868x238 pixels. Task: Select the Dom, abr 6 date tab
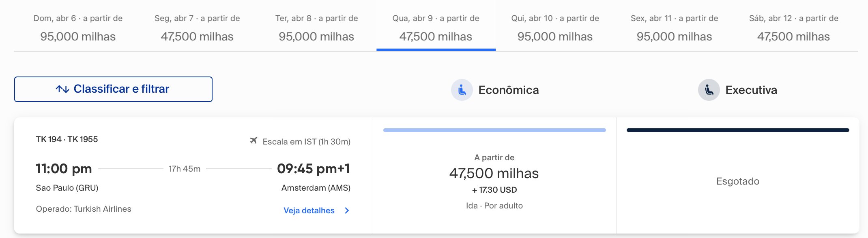coord(78,28)
